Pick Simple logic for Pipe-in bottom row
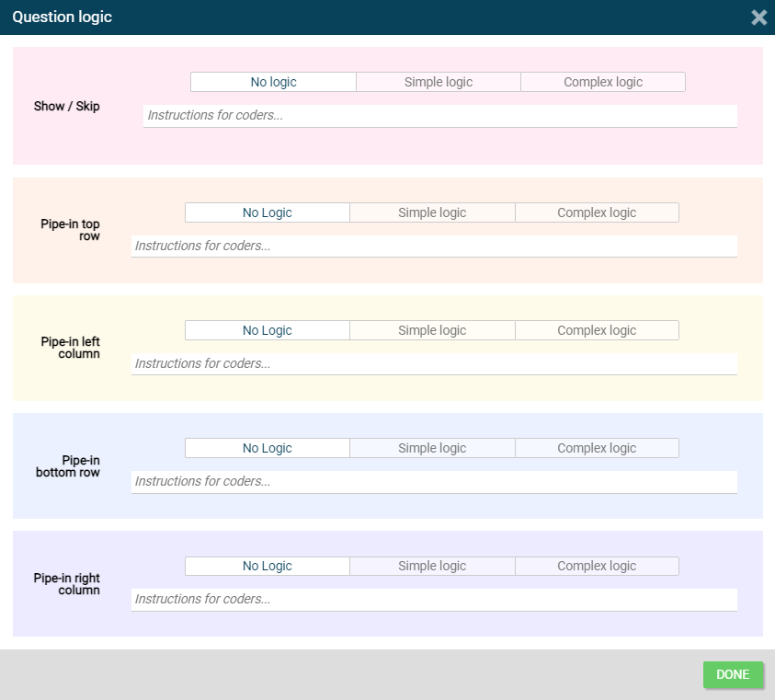This screenshot has width=775, height=700. pyautogui.click(x=432, y=448)
